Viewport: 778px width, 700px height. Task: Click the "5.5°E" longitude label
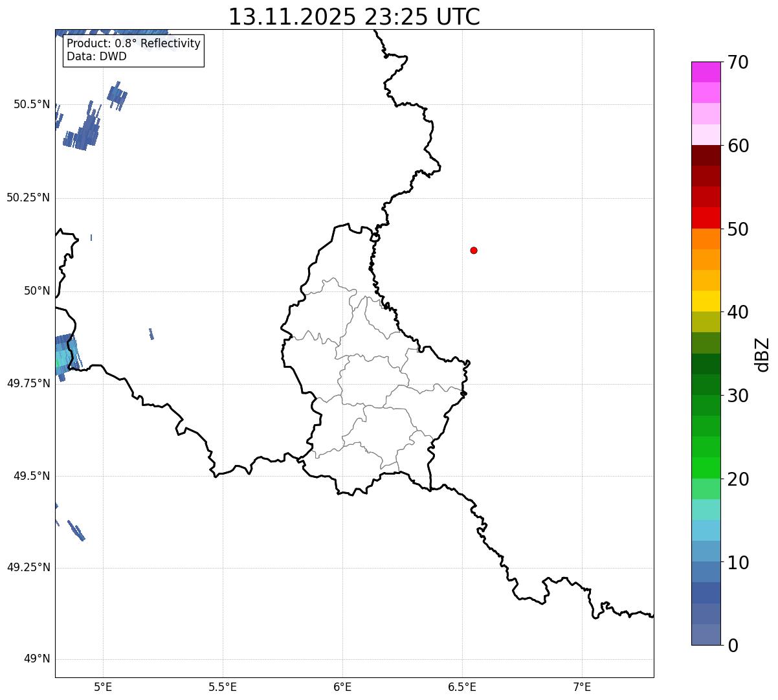(223, 686)
